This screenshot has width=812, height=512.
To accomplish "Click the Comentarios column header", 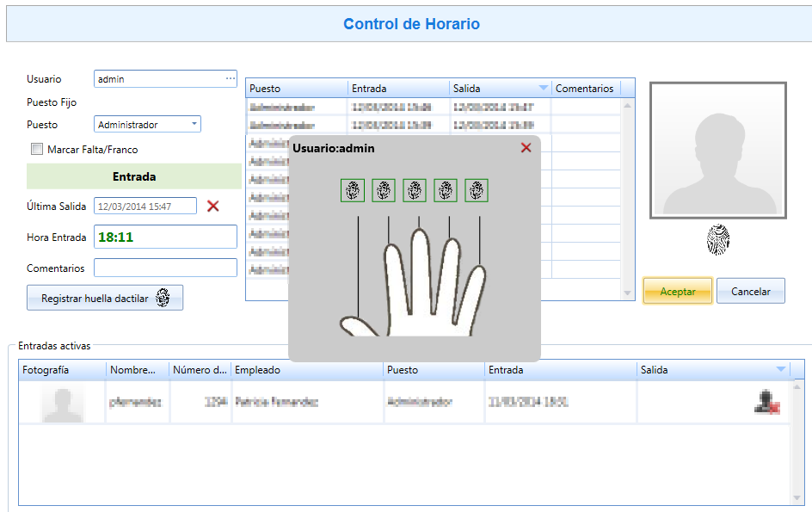I will (587, 88).
